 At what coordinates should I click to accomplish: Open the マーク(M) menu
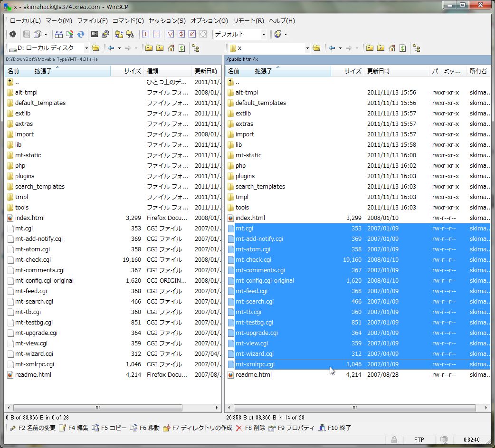click(59, 21)
